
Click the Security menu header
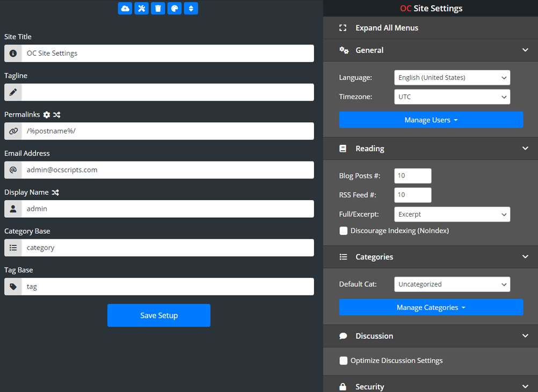(x=431, y=385)
